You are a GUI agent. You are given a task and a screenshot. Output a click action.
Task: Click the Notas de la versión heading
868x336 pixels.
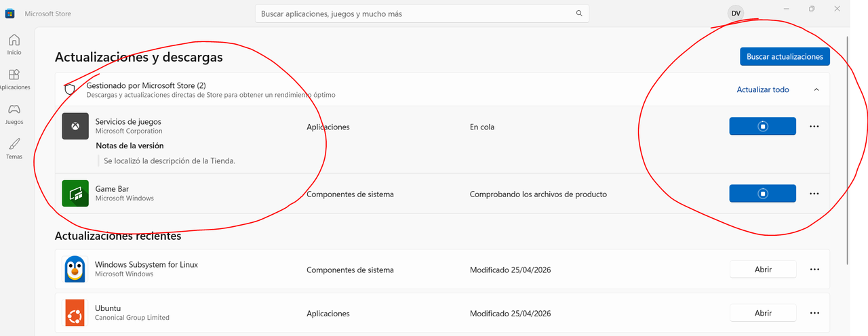pyautogui.click(x=130, y=145)
